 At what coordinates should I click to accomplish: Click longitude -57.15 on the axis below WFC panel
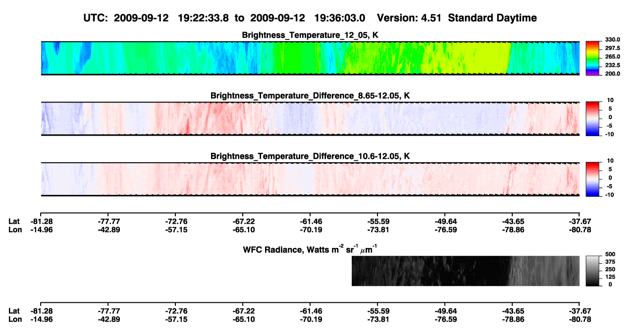175,319
